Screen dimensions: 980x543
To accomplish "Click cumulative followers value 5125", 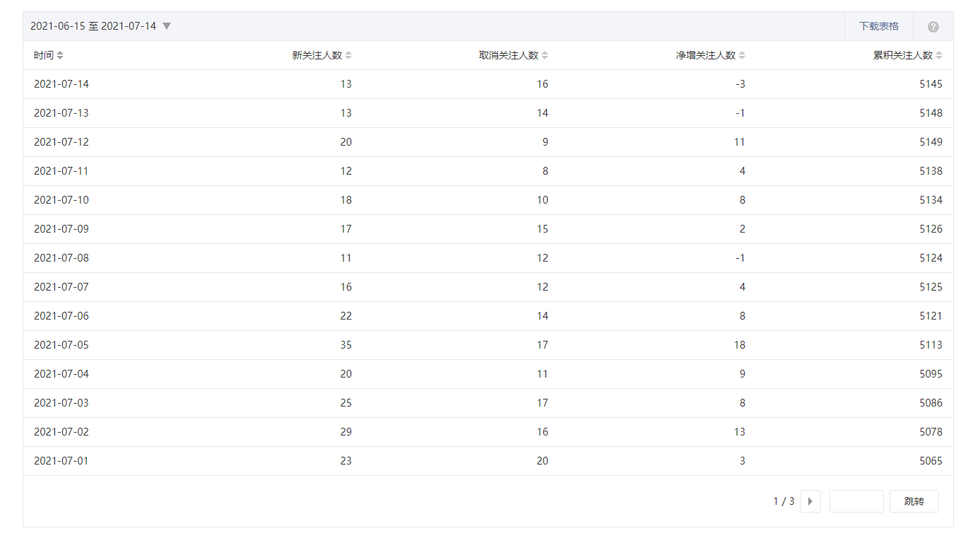I will 931,287.
